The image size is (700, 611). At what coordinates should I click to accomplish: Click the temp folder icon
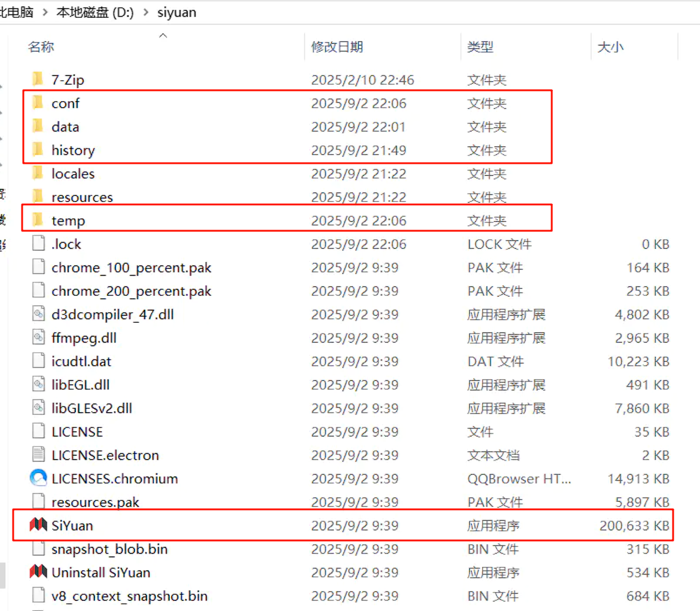(x=38, y=220)
